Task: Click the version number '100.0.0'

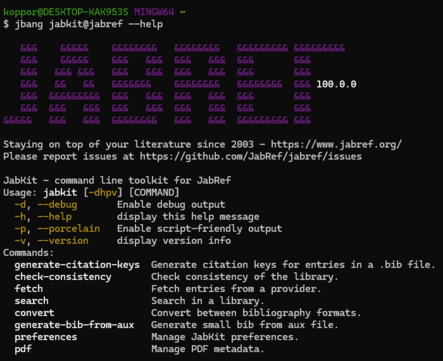Action: tap(336, 84)
